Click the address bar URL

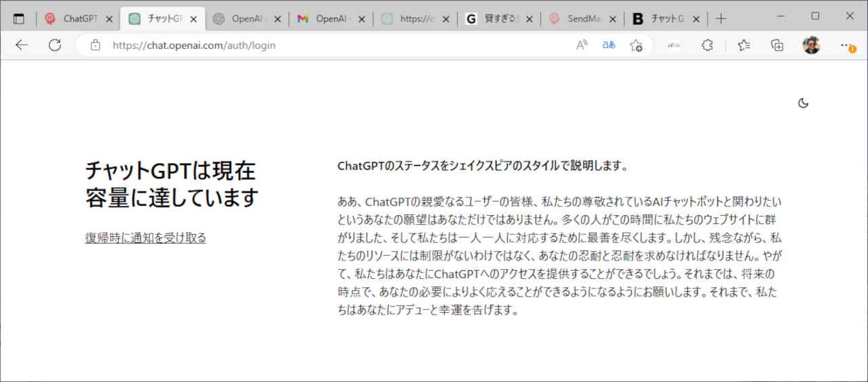[194, 45]
